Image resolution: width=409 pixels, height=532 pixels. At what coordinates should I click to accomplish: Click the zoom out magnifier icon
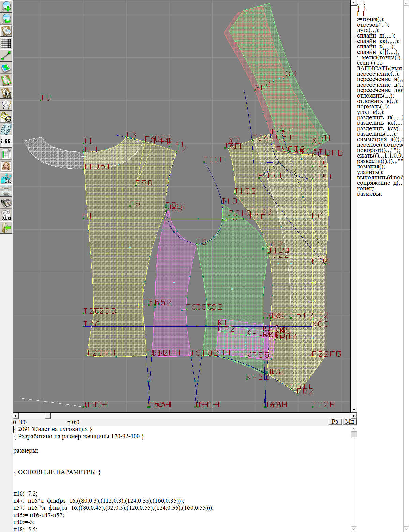[6, 18]
